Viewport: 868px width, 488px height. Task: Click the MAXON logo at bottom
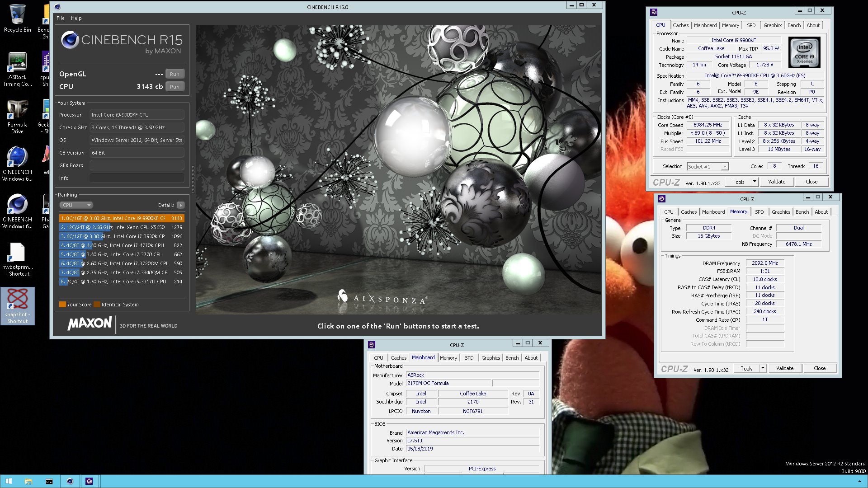point(90,324)
